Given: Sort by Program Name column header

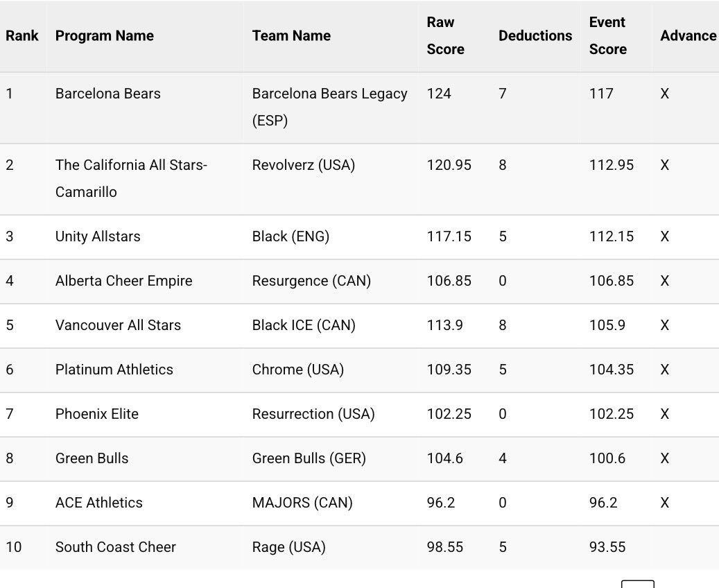Looking at the screenshot, I should 105,36.
